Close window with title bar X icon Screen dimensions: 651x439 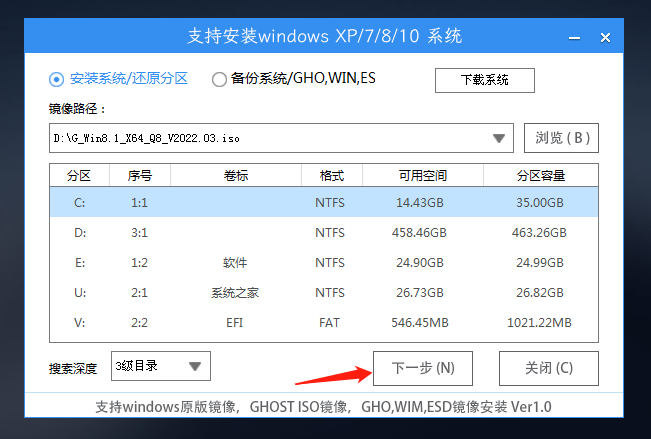pyautogui.click(x=605, y=37)
